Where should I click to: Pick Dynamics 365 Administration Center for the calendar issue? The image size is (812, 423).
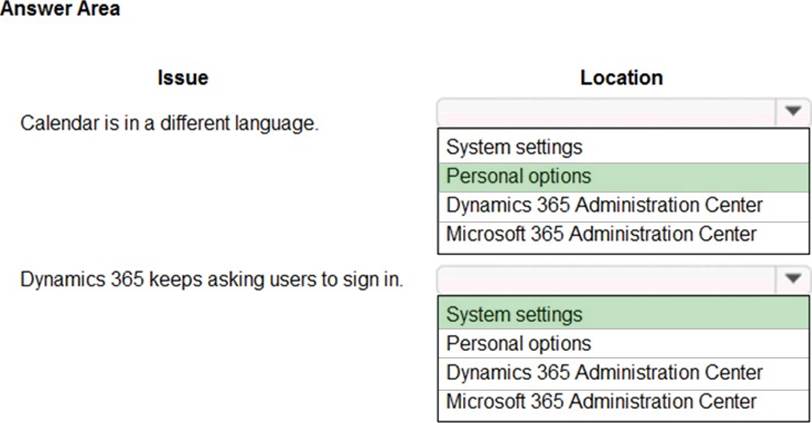pos(604,205)
